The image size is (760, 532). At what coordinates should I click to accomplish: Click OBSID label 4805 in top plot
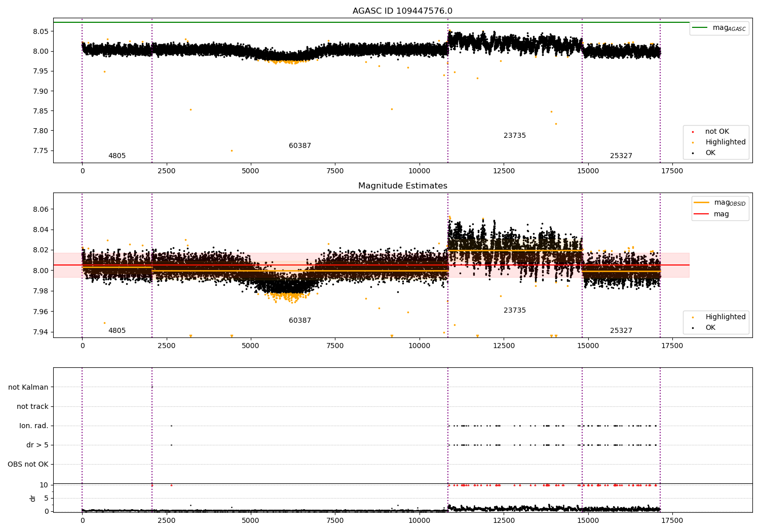[x=117, y=156]
